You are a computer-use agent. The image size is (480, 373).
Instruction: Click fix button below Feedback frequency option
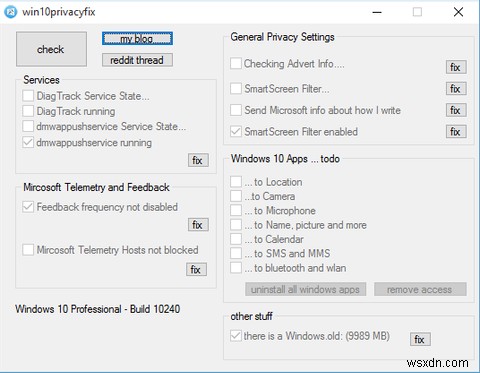click(198, 225)
